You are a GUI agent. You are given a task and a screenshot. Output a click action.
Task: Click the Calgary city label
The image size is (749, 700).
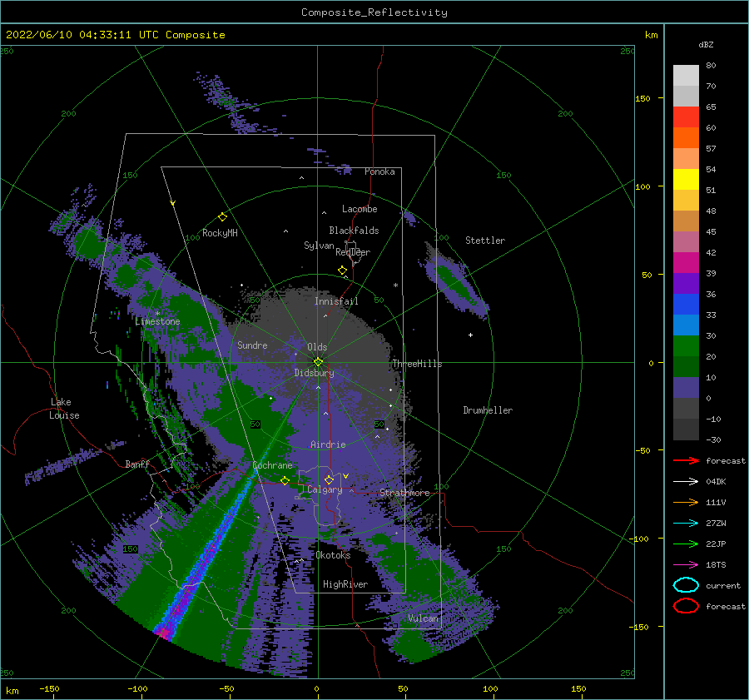click(325, 489)
